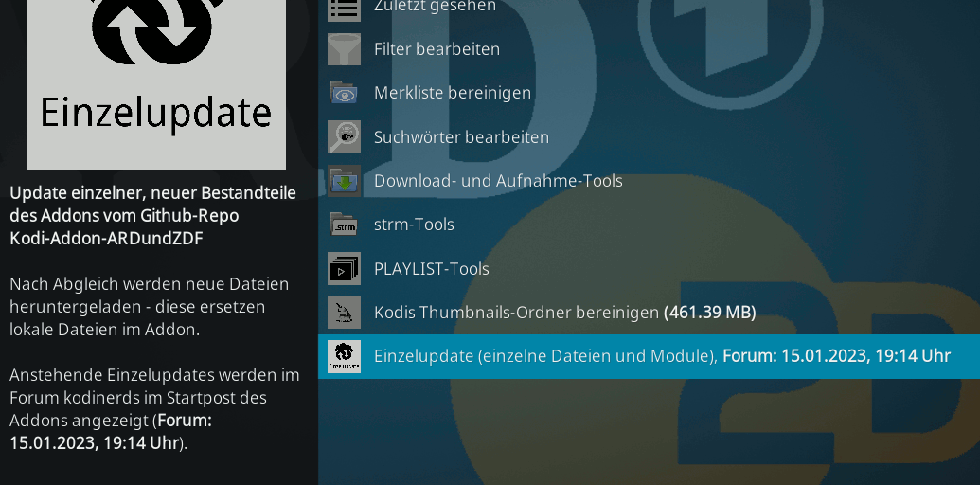Click the (461.39 MB) size label
Viewport: 980px width, 485px height.
pos(710,313)
